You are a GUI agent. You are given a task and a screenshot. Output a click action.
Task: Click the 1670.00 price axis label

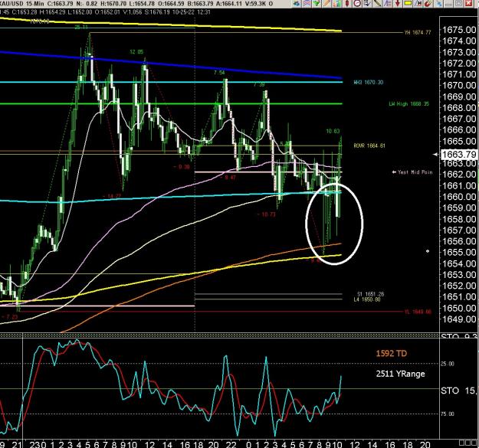(459, 86)
